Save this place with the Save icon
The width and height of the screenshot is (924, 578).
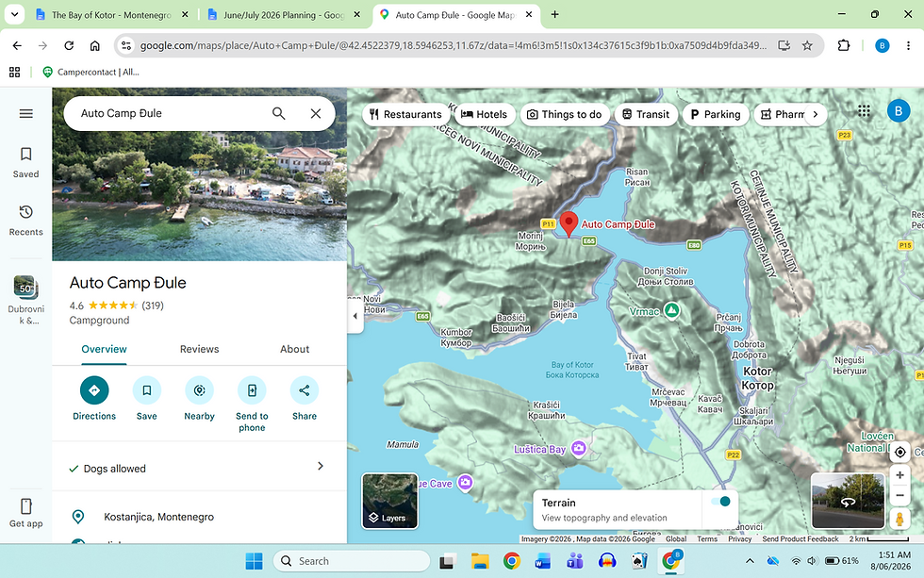[147, 390]
